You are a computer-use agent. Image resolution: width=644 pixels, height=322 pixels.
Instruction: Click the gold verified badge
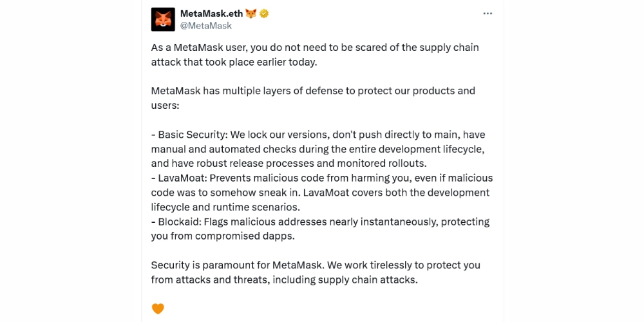tap(264, 14)
